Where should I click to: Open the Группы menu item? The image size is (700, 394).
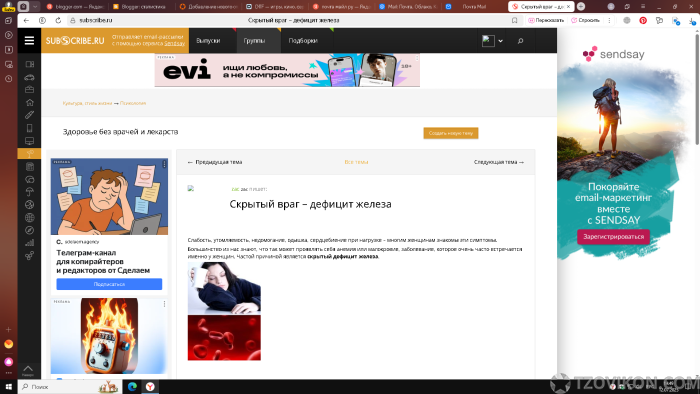[254, 41]
